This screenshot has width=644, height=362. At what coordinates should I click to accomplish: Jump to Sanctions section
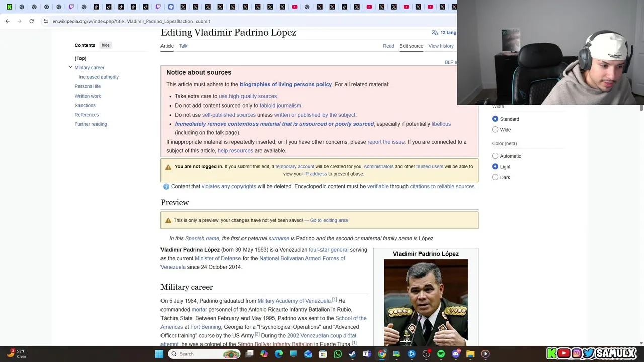pyautogui.click(x=85, y=105)
